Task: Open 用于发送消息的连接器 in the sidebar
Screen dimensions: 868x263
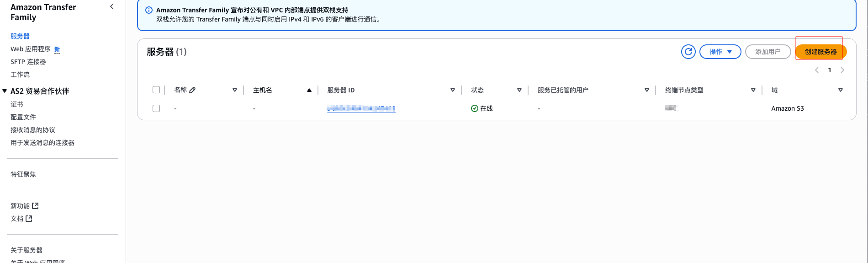Action: pyautogui.click(x=42, y=143)
